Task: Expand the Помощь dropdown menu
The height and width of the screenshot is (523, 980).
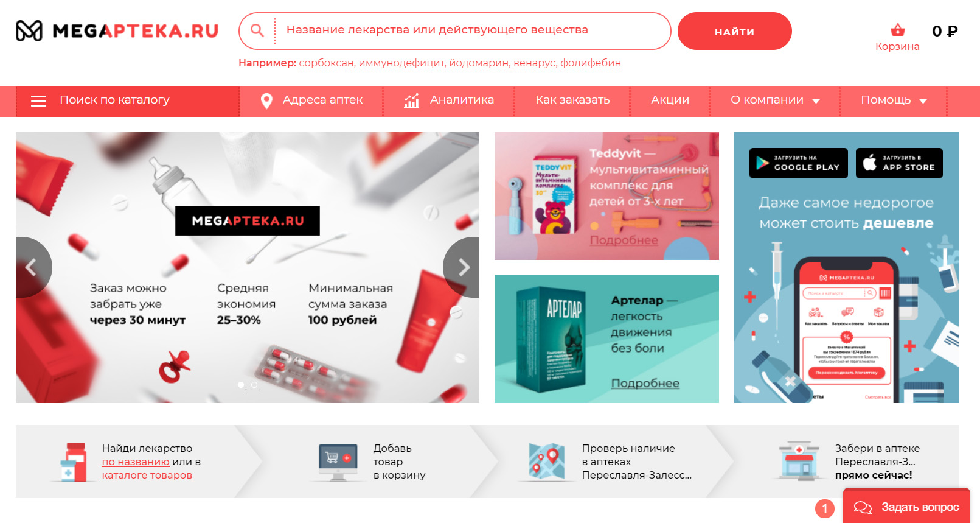Action: tap(894, 100)
